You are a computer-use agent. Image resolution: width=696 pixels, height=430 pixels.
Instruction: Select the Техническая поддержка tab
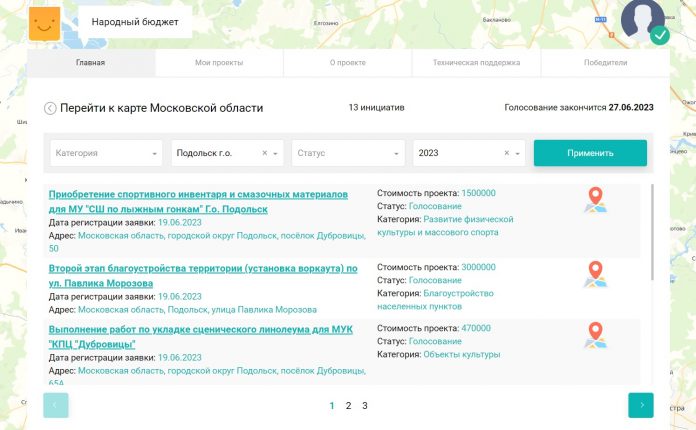(x=476, y=62)
